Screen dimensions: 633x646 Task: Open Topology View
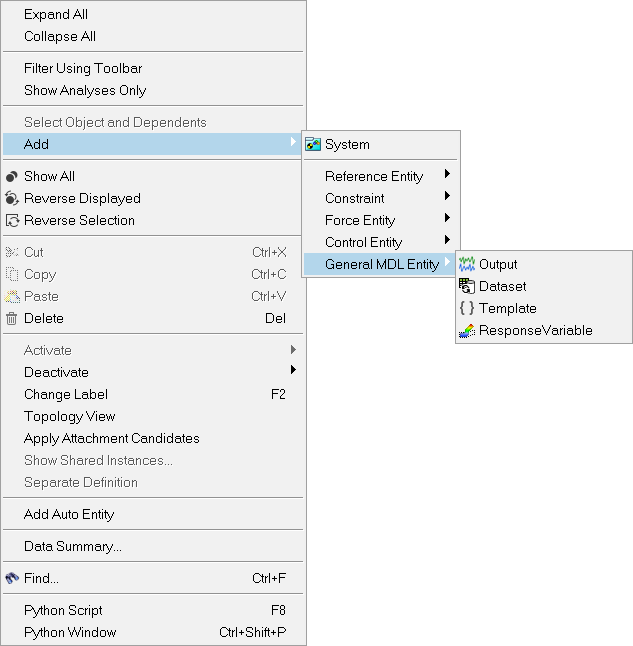tap(70, 417)
